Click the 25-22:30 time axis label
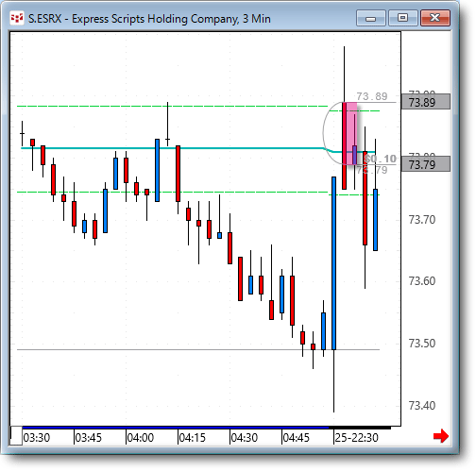The width and height of the screenshot is (476, 471). 356,437
